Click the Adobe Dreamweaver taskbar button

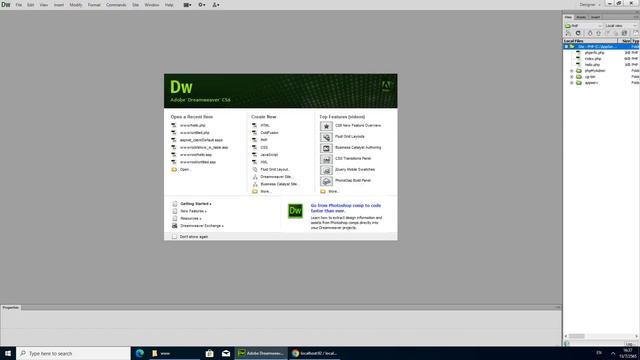(261, 353)
